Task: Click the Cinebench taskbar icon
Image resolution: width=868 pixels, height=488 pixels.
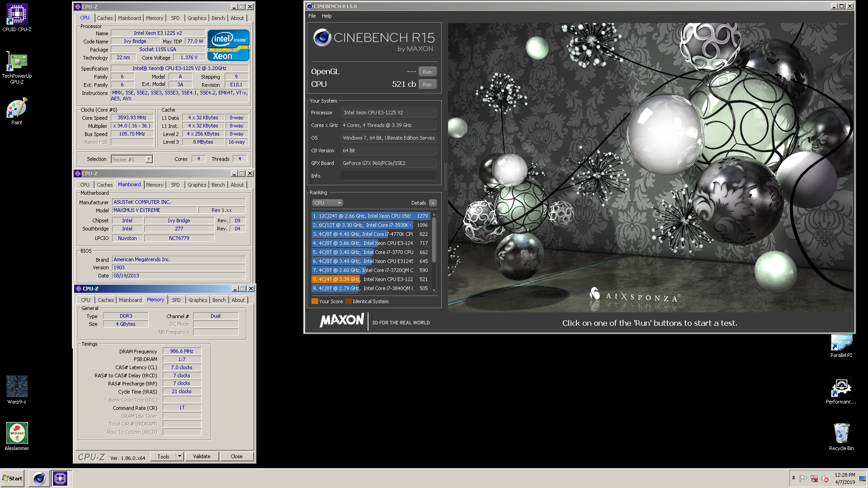Action: 39,478
